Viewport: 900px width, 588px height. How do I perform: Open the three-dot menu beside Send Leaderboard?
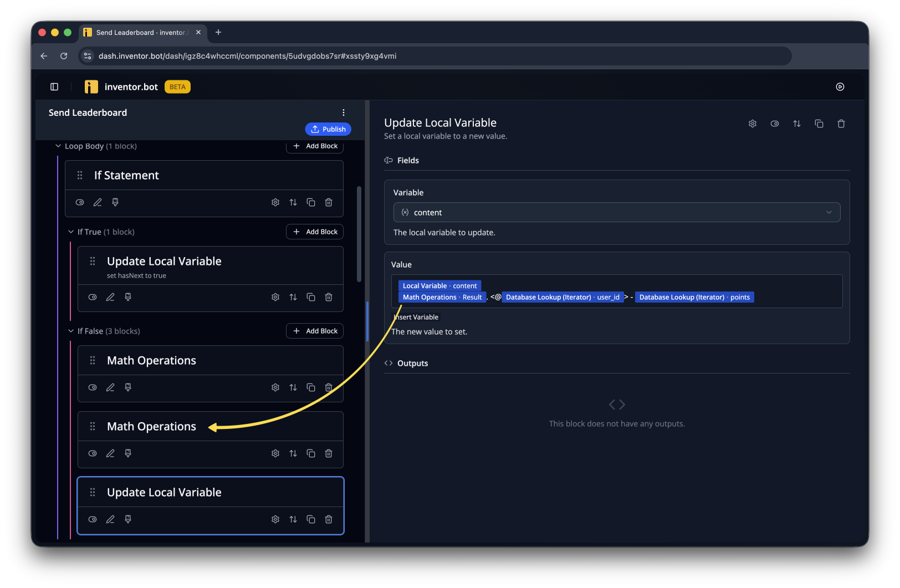(x=344, y=113)
